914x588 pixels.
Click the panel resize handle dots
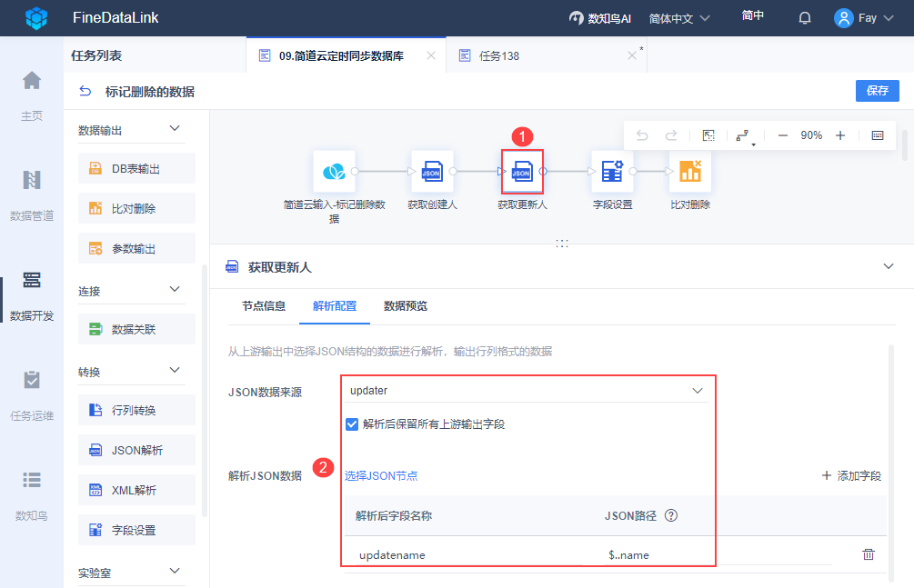(562, 244)
